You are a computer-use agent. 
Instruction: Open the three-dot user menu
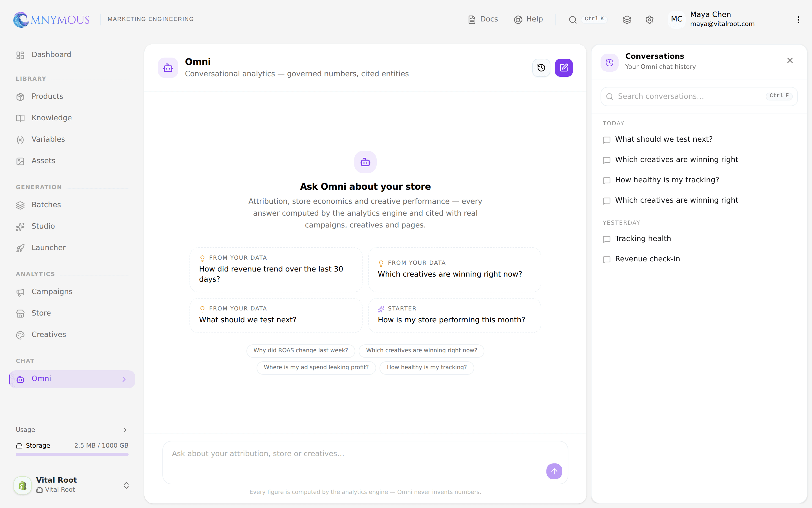(798, 20)
